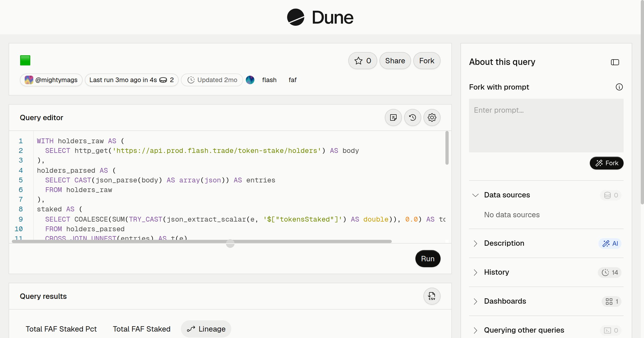Click the editor vertical scrollbar

tap(447, 148)
